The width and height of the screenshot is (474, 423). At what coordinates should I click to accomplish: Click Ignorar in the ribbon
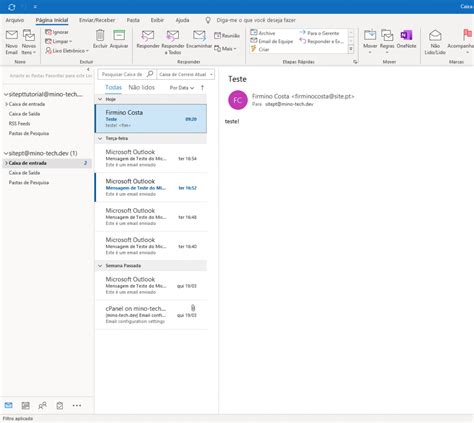[x=57, y=32]
